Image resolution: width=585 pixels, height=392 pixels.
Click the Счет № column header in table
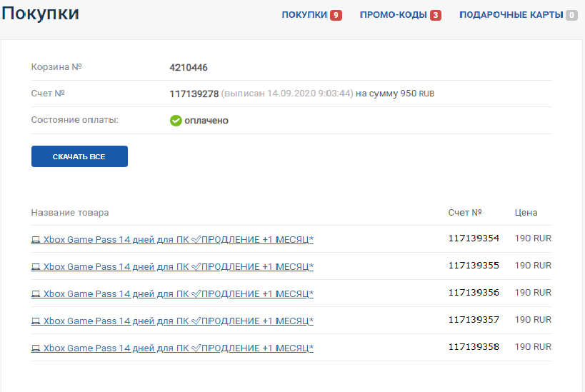(465, 213)
